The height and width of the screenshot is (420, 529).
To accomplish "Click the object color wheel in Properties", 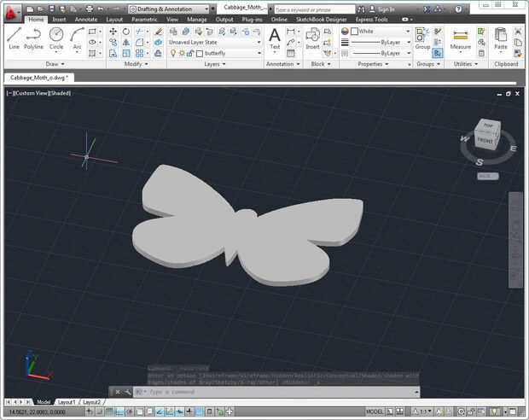I will tap(345, 32).
